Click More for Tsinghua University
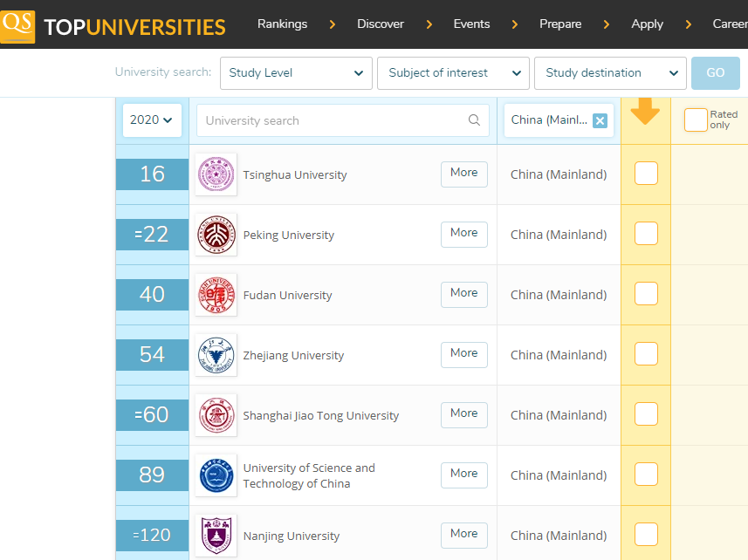 tap(464, 174)
